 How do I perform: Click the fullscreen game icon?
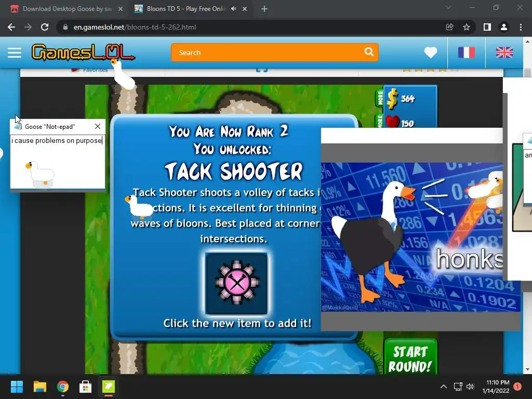262,70
